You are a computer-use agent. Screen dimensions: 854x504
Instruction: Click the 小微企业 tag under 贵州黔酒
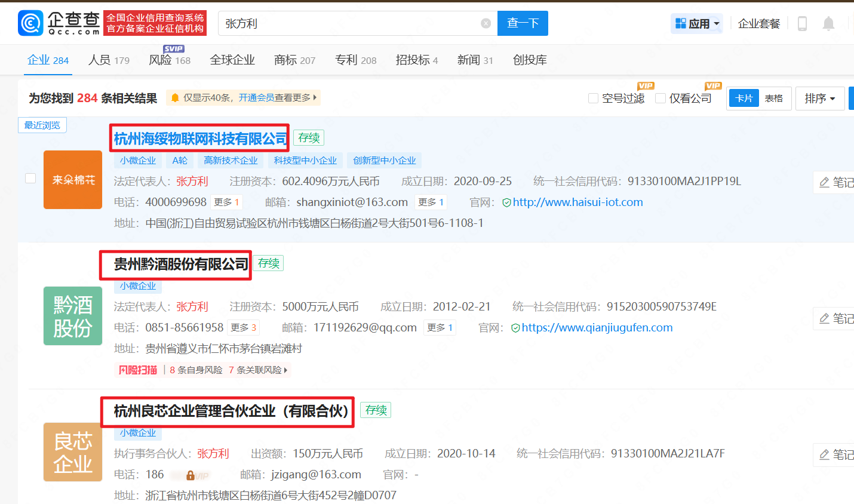[137, 286]
